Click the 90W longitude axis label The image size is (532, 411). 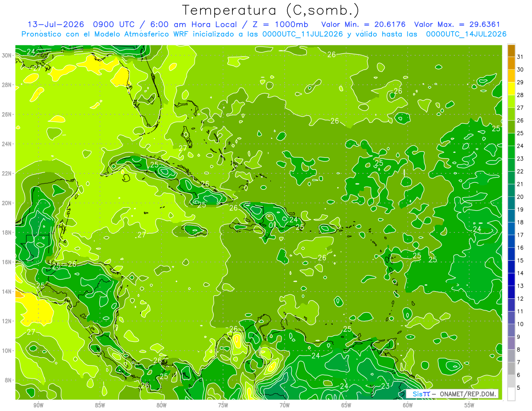38,405
